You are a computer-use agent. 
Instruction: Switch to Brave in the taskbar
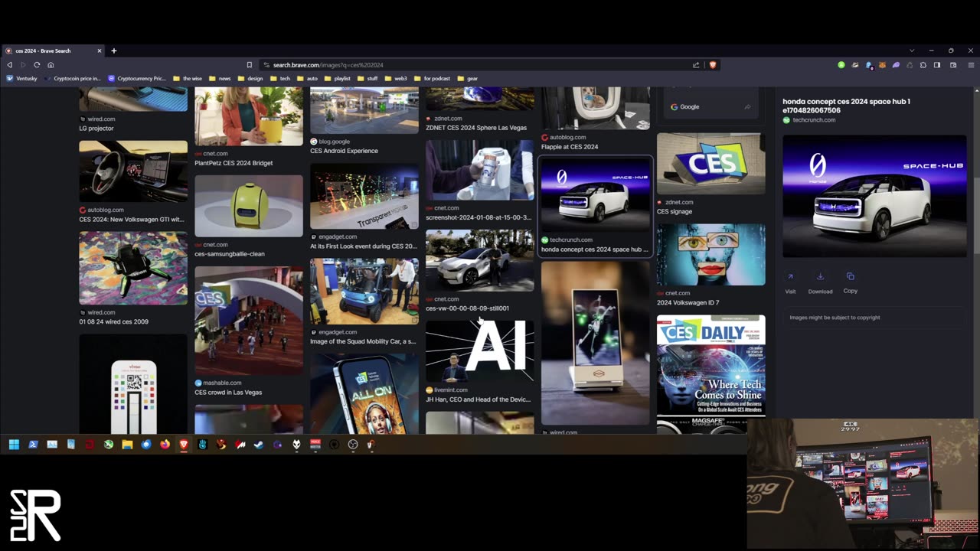pyautogui.click(x=184, y=445)
